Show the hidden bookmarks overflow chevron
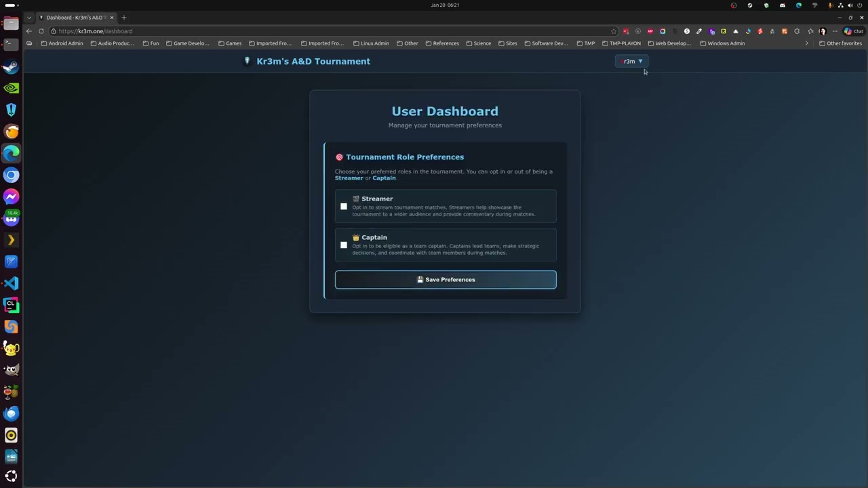 click(806, 43)
